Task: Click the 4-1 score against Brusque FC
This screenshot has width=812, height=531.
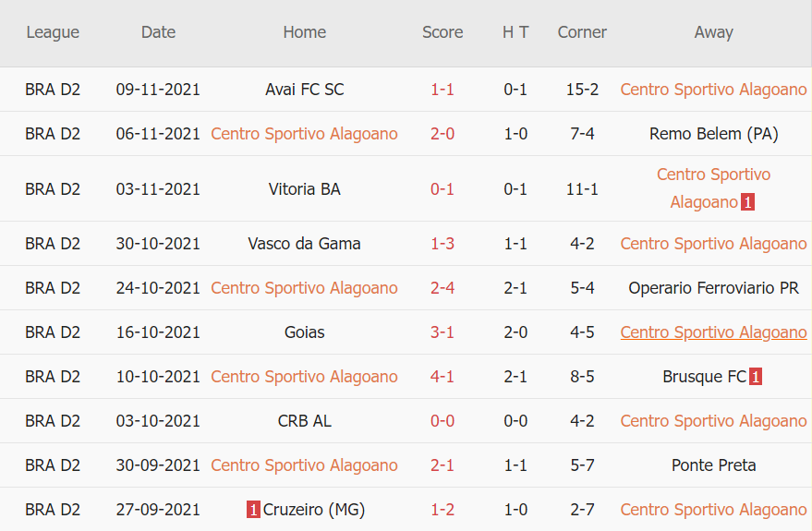Action: pos(442,377)
